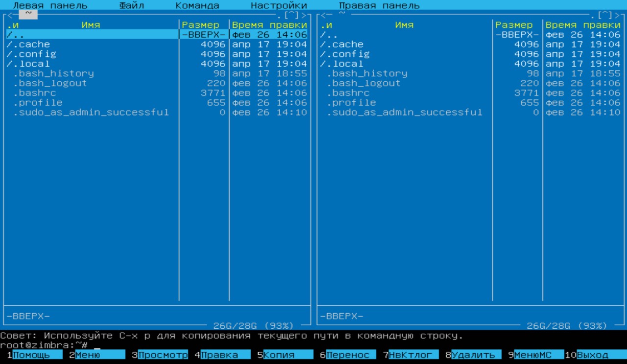Select .bash_history file in left panel

[157, 73]
